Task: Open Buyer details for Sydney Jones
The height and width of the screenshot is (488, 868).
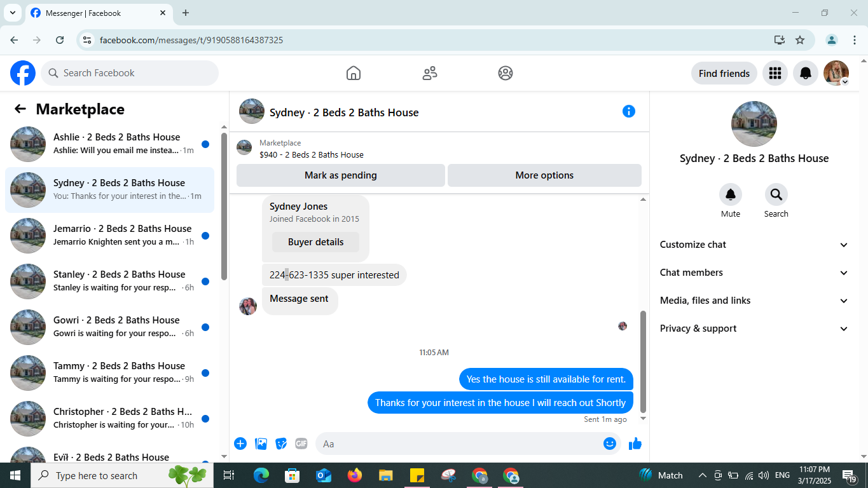Action: coord(315,242)
